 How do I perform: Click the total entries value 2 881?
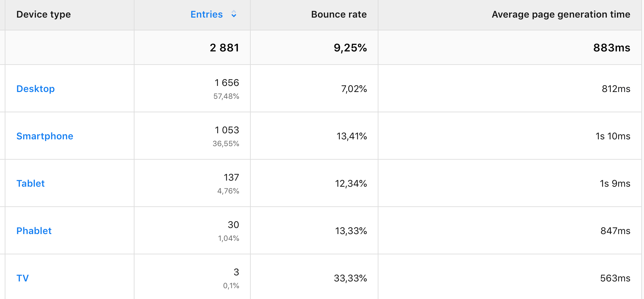point(224,48)
